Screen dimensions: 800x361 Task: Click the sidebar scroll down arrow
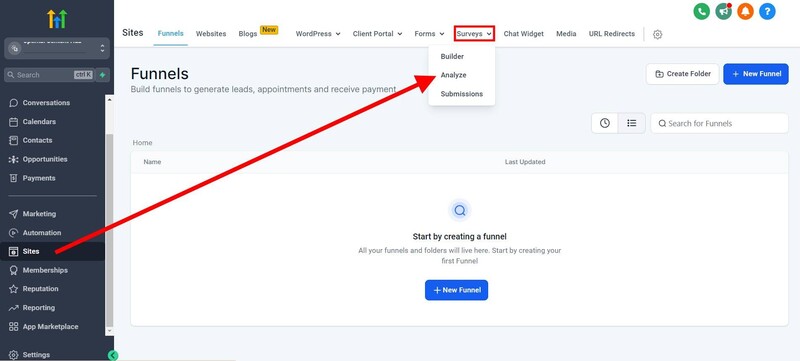point(109,331)
